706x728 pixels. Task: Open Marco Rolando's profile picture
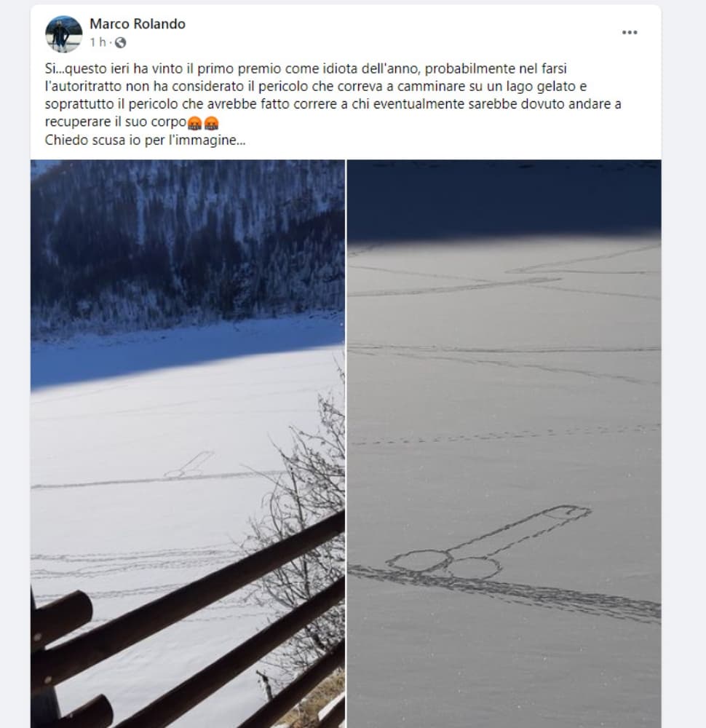(63, 33)
